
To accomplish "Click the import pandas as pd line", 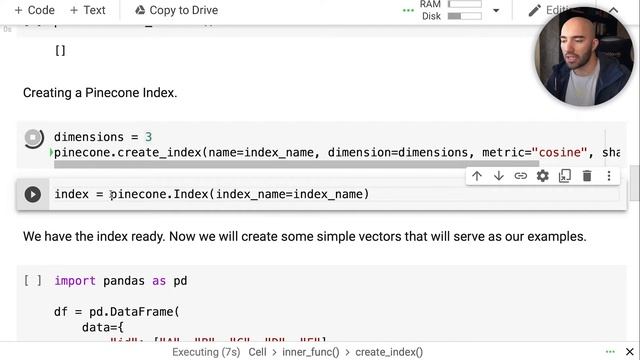I will click(x=121, y=281).
